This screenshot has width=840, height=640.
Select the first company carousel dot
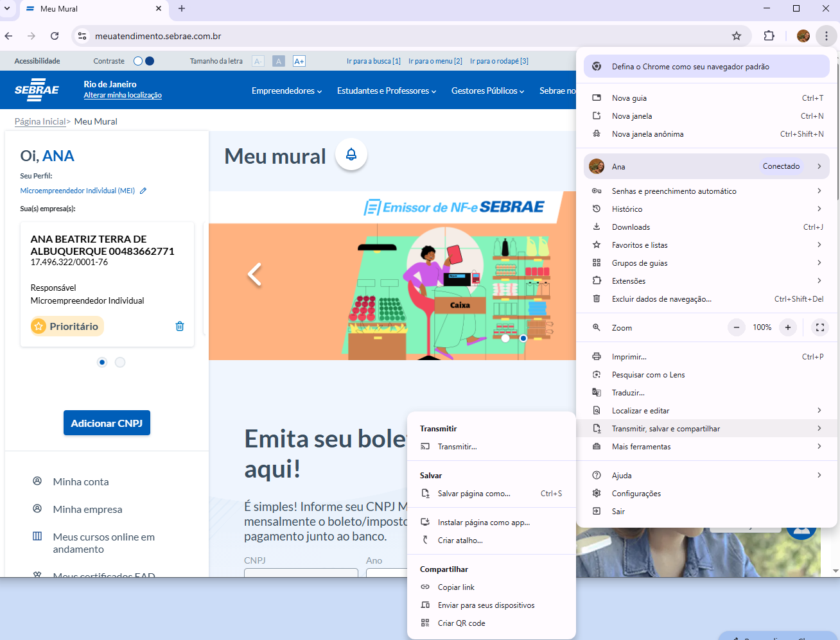tap(102, 362)
